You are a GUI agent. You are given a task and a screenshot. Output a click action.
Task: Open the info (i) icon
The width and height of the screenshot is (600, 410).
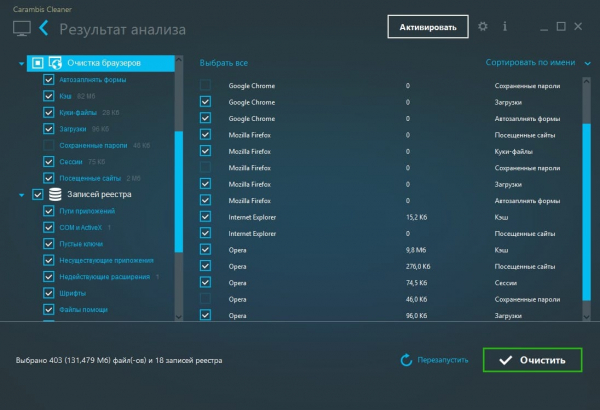505,26
